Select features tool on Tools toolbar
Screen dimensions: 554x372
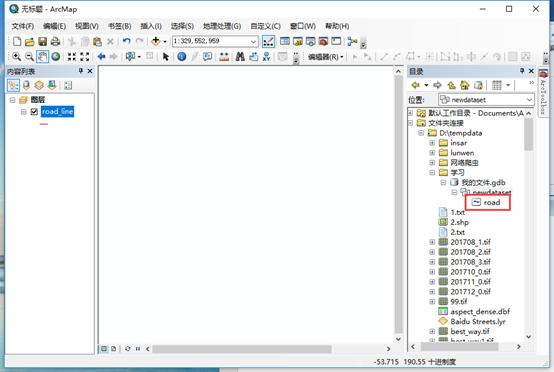[131, 57]
